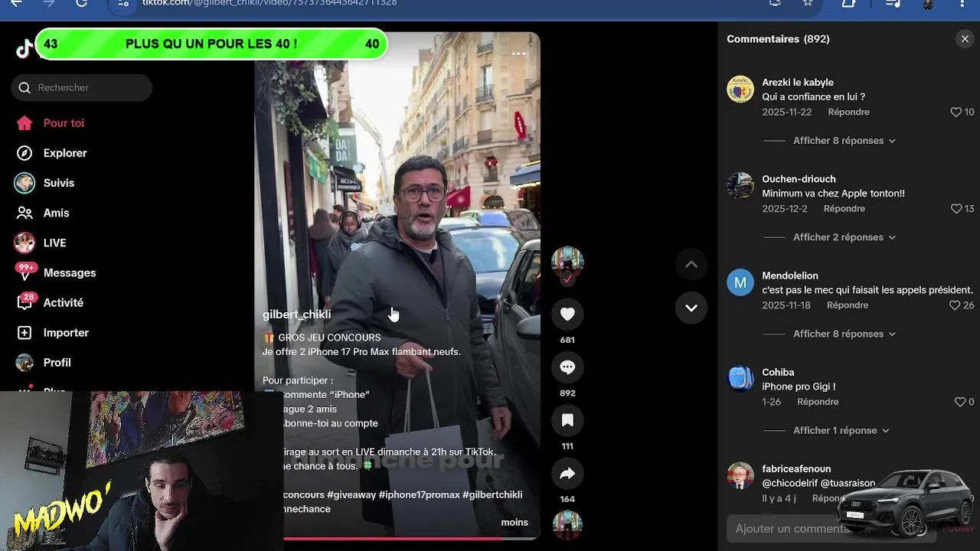Go back in the browser
Image resolution: width=980 pixels, height=551 pixels.
pos(16,3)
